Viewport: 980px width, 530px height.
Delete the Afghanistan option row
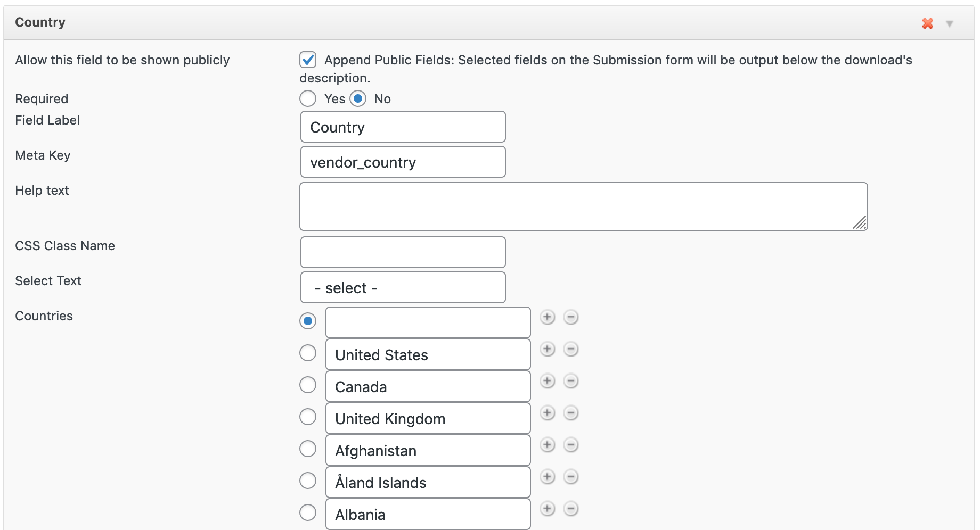[571, 445]
